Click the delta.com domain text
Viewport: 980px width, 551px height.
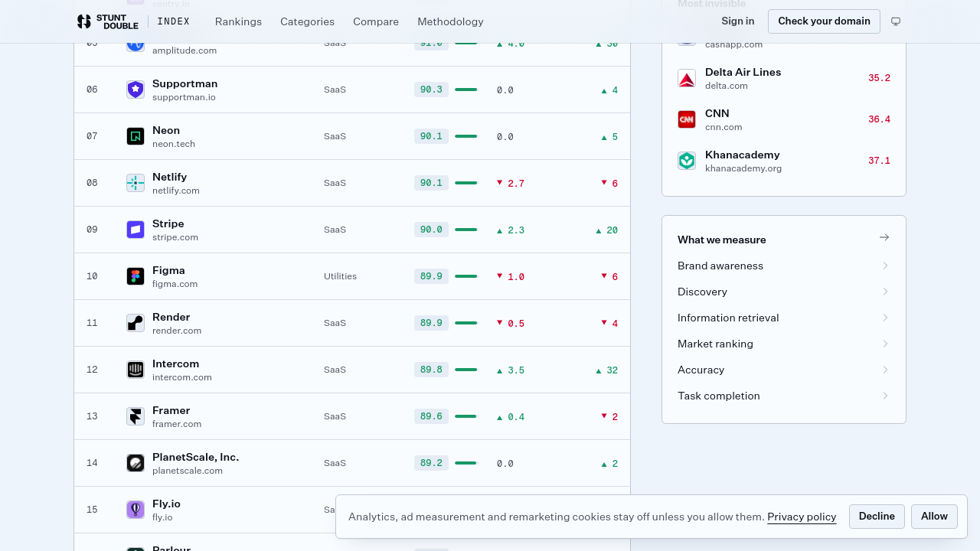727,86
